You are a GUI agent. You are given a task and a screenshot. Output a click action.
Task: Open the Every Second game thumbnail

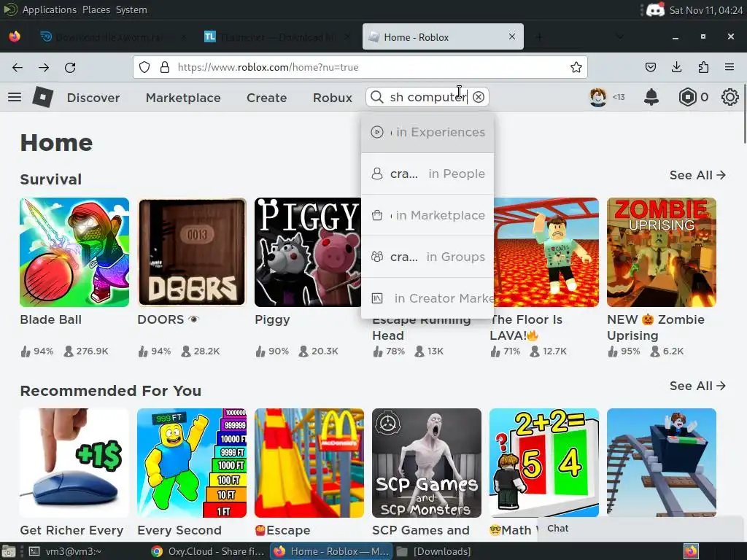[192, 463]
